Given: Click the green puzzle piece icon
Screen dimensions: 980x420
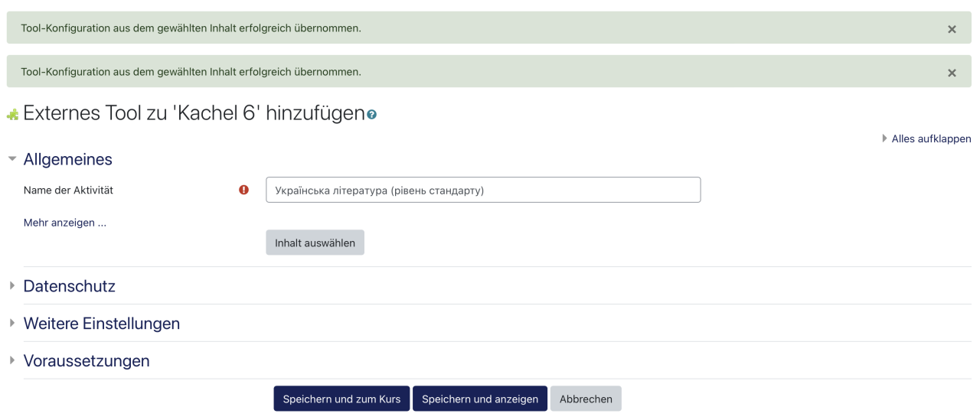Looking at the screenshot, I should coord(12,115).
